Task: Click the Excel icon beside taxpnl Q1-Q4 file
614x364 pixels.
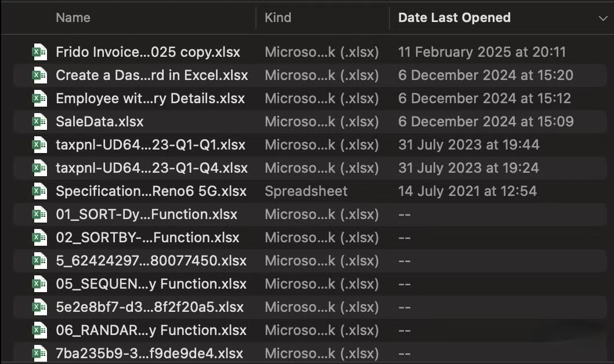Action: coord(39,168)
